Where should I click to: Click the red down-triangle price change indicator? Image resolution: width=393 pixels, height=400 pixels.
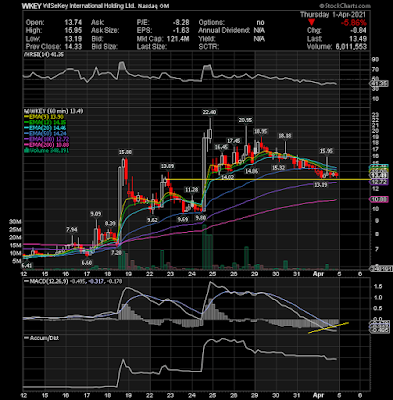coord(311,22)
